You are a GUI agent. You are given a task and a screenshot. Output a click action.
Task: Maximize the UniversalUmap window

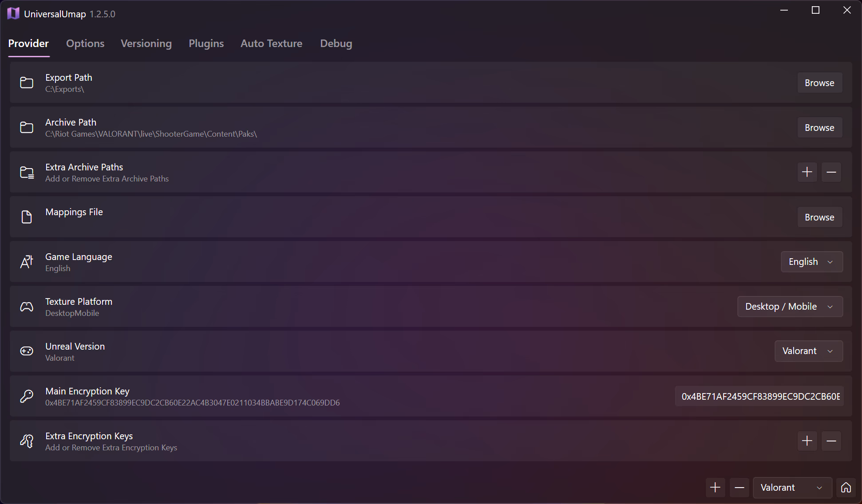tap(815, 10)
